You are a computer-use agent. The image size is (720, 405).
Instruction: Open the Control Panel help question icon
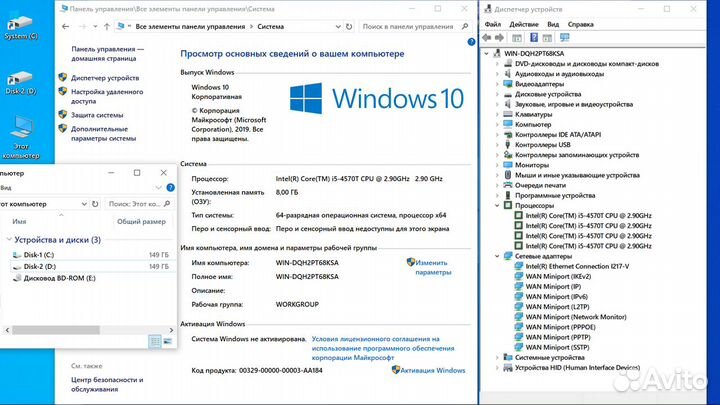click(471, 42)
